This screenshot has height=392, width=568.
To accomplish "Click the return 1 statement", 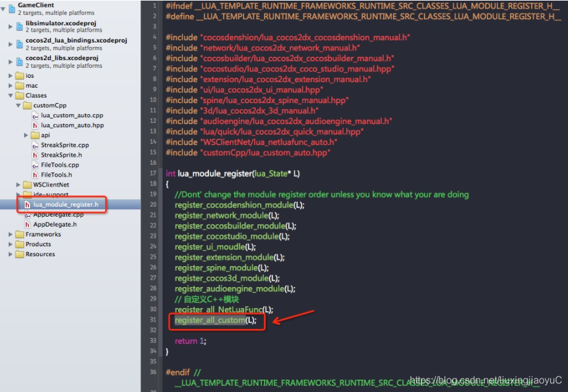I will click(x=190, y=341).
